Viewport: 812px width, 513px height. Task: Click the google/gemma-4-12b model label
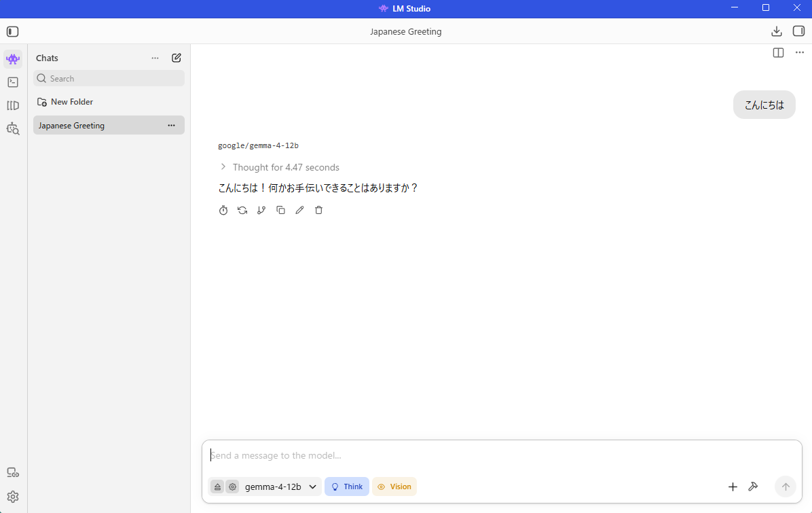(259, 145)
